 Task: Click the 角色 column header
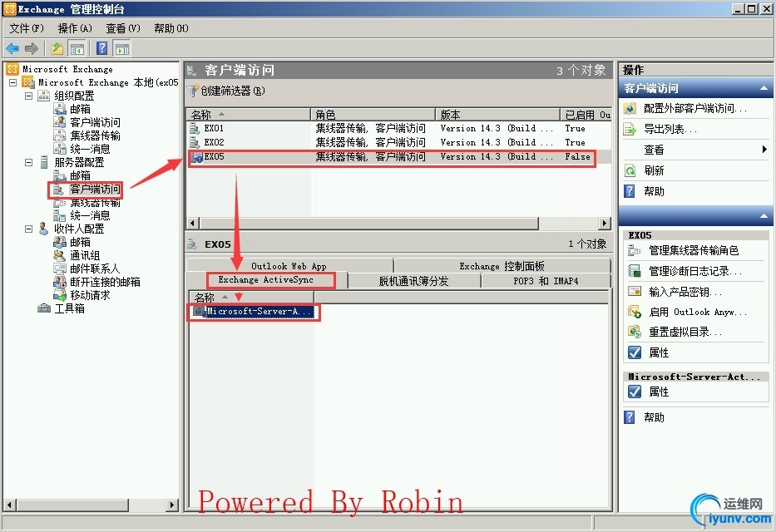point(373,115)
